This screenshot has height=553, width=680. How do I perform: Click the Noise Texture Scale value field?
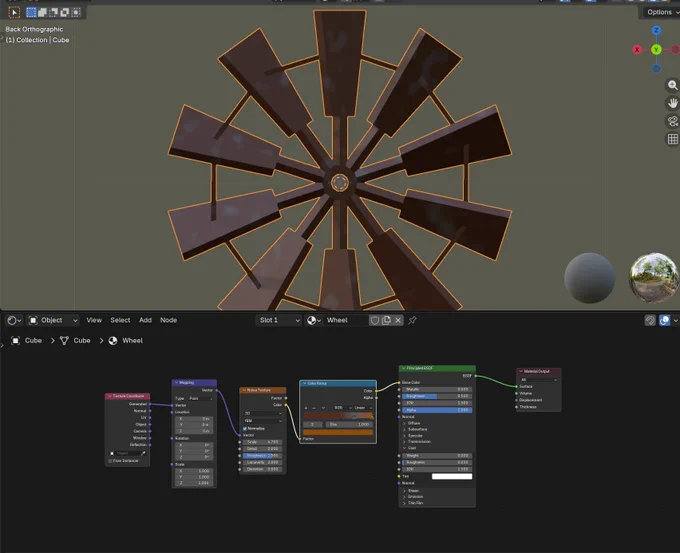tap(263, 442)
